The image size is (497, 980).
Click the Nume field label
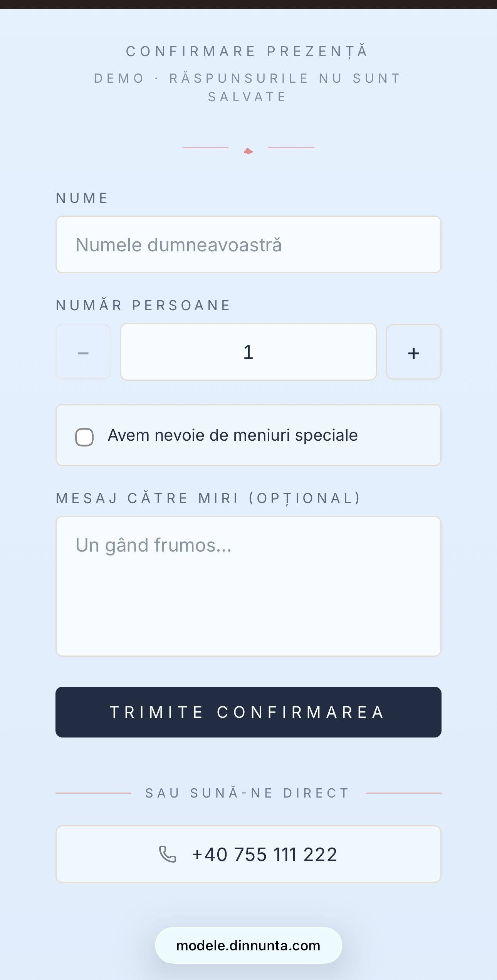[x=82, y=198]
